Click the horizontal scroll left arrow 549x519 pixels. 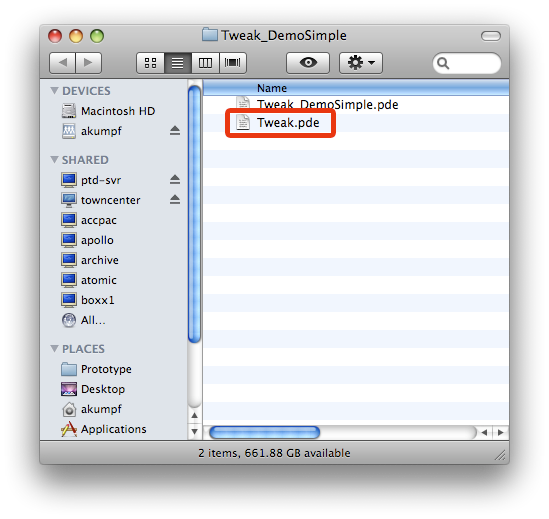point(485,432)
